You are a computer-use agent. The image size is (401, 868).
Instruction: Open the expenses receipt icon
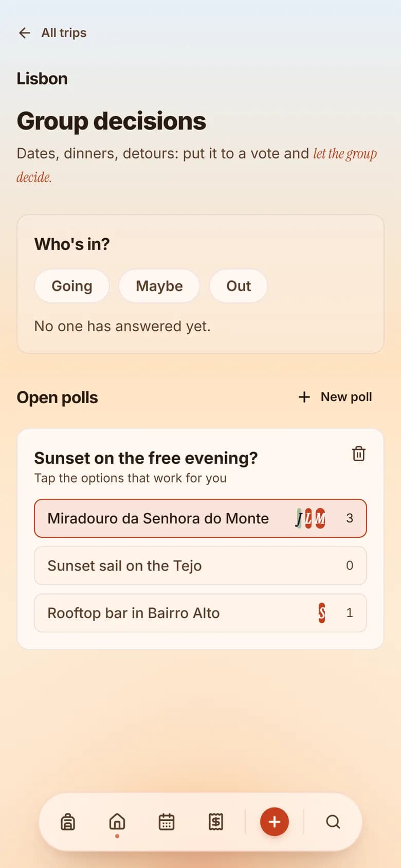(216, 822)
